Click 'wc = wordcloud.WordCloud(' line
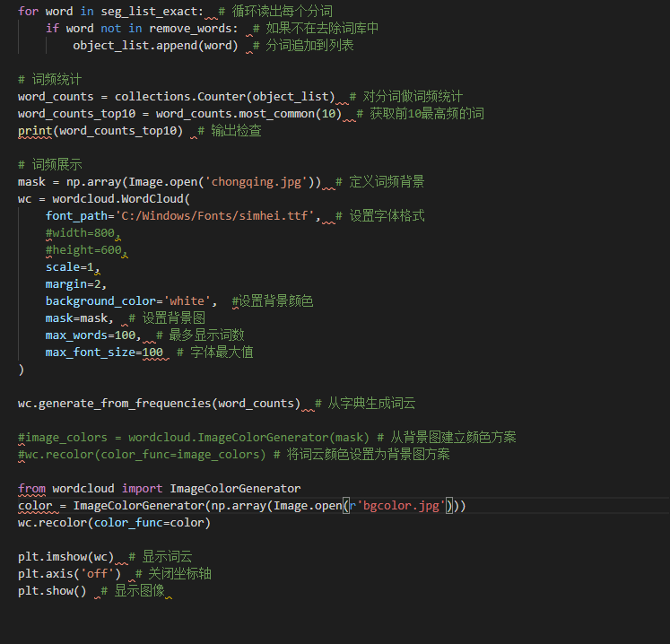The image size is (670, 644). tap(104, 199)
